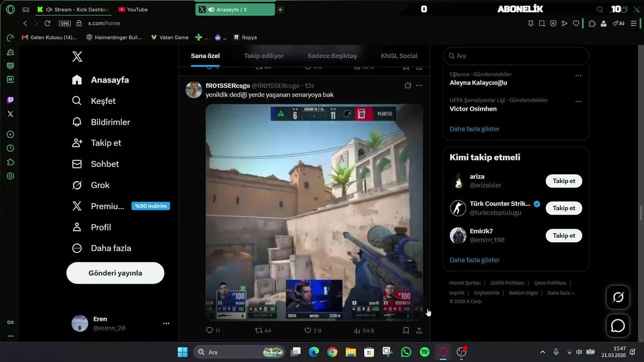Follow Türk Counter Strike with Takip et
Image resolution: width=644 pixels, height=362 pixels.
click(x=564, y=208)
